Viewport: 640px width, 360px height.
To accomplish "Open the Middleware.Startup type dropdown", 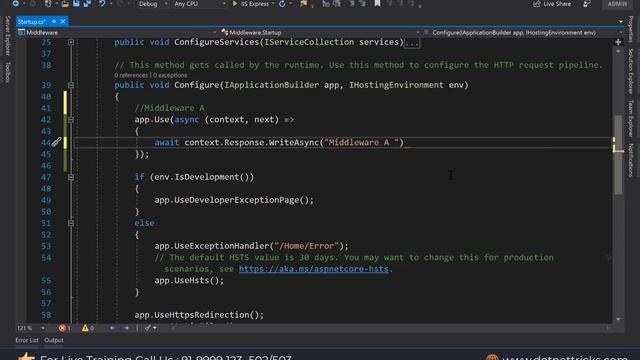I will click(x=417, y=32).
